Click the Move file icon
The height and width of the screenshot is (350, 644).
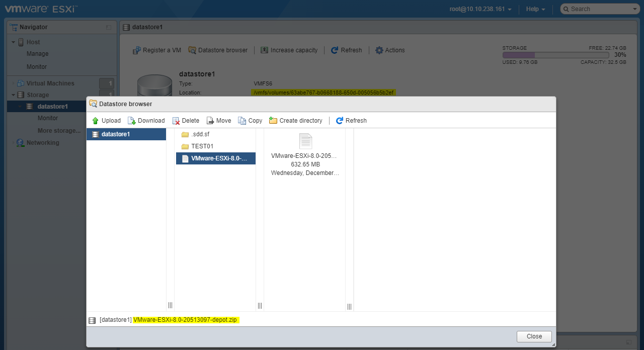coord(210,121)
